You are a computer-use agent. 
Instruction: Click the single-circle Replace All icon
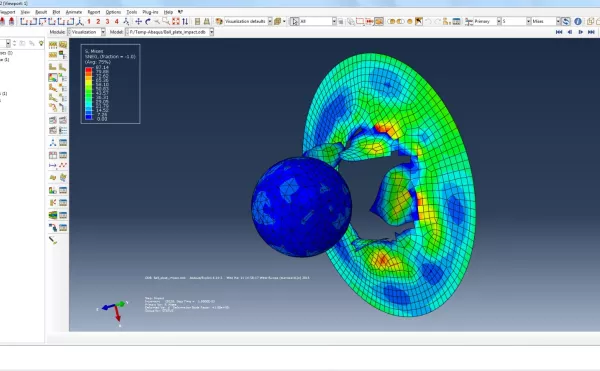pos(410,21)
